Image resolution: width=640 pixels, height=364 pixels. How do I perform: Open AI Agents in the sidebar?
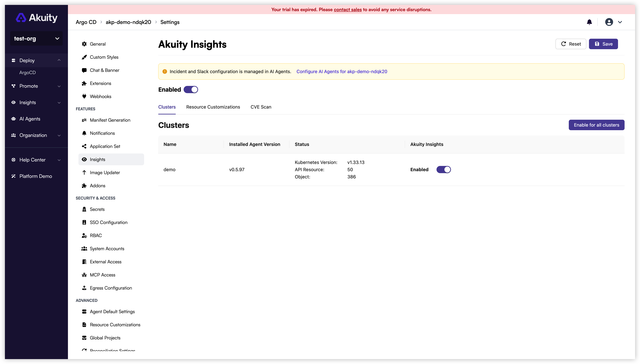[x=30, y=119]
